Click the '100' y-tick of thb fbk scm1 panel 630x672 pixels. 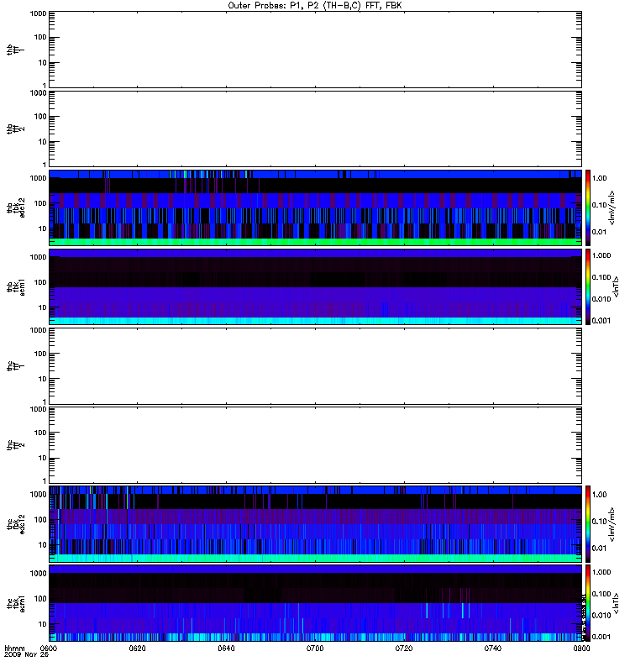pyautogui.click(x=40, y=282)
